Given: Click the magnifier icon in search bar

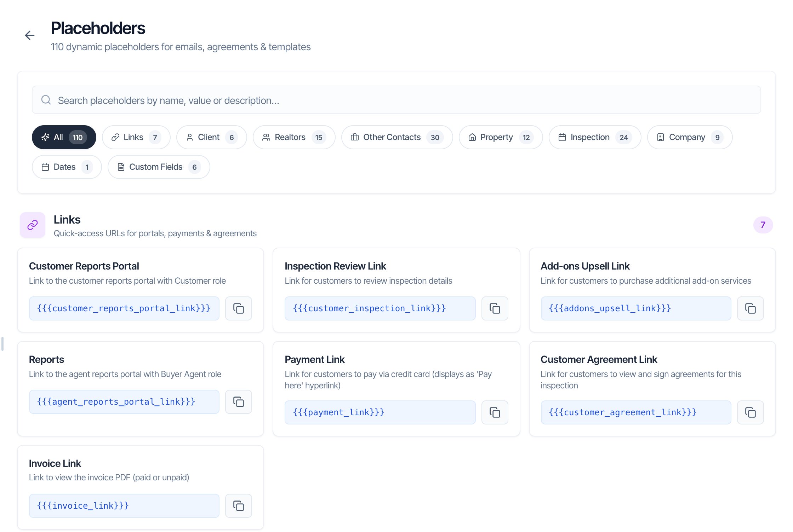Looking at the screenshot, I should [46, 100].
